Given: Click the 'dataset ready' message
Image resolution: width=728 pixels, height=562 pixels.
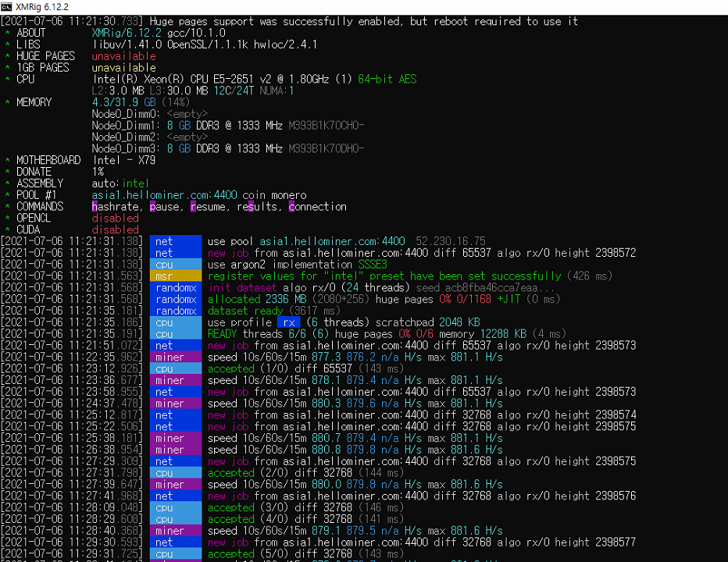Looking at the screenshot, I should pyautogui.click(x=245, y=311).
